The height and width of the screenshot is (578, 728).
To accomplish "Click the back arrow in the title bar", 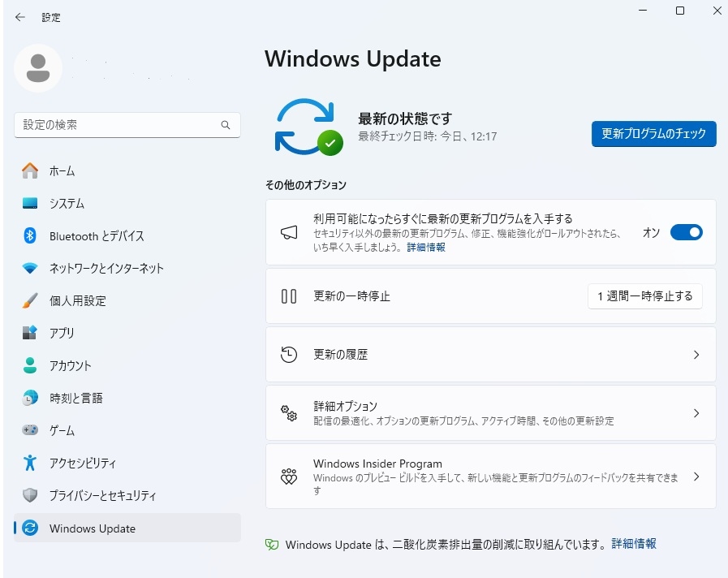I will coord(20,17).
